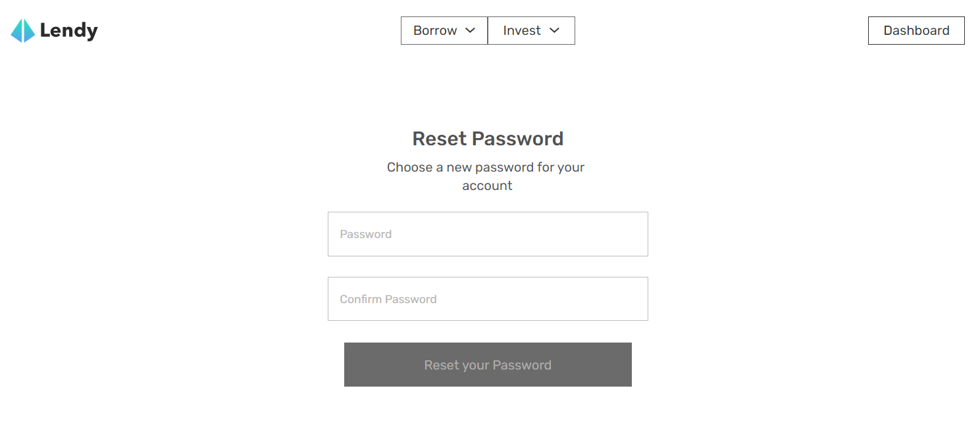This screenshot has width=980, height=430.
Task: Click the darker blue half of the Lendy logo
Action: point(29,32)
